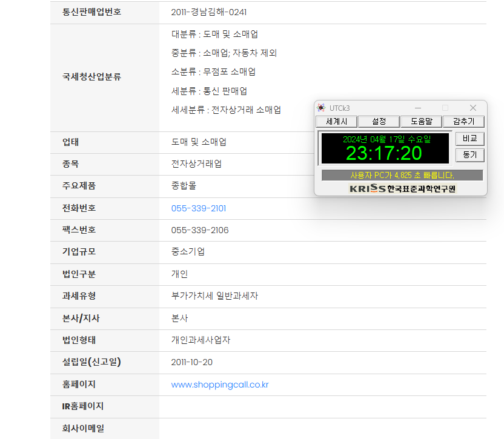This screenshot has height=439, width=504.
Task: Click the 설립일(신고일) row label
Action: click(91, 362)
